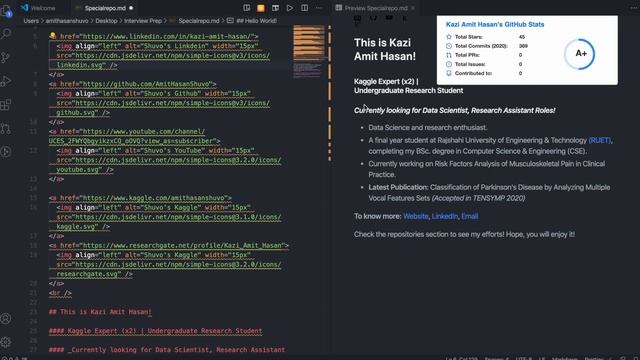The width and height of the screenshot is (640, 360).
Task: Click the <br /> line in editor
Action: point(60,293)
